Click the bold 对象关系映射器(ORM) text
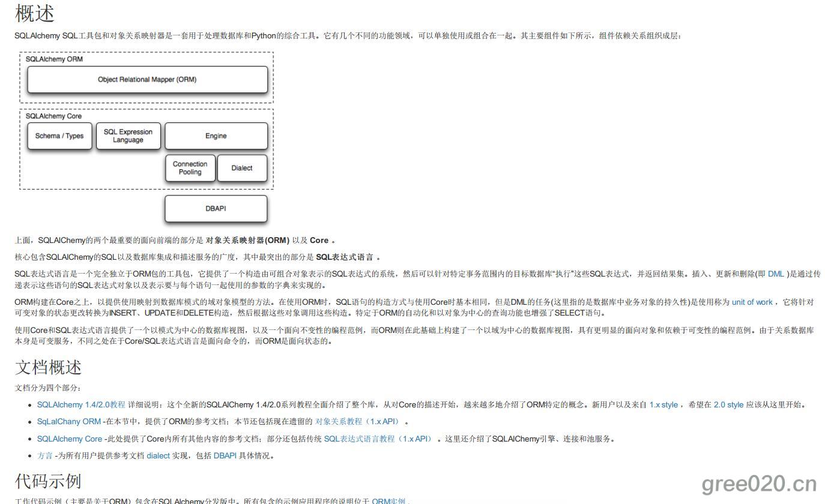 247,240
